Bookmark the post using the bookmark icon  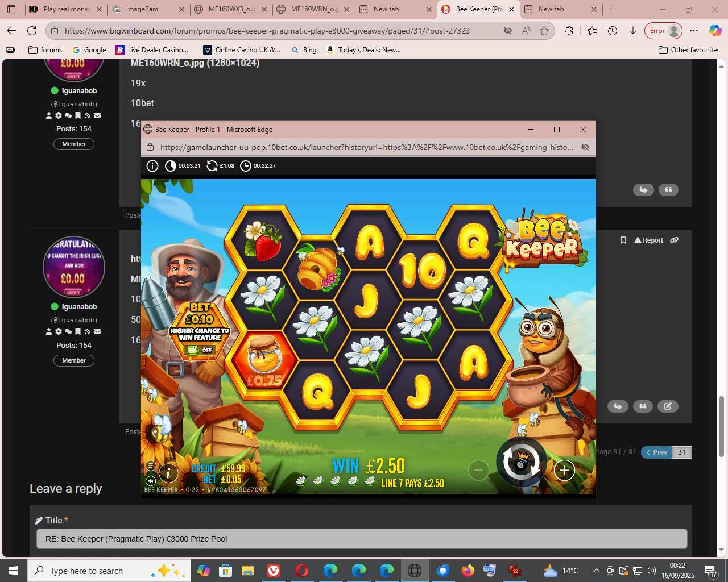pyautogui.click(x=623, y=240)
